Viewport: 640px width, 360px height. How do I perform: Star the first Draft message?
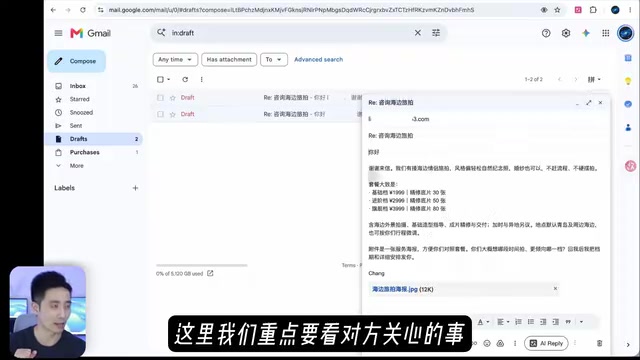[x=173, y=98]
